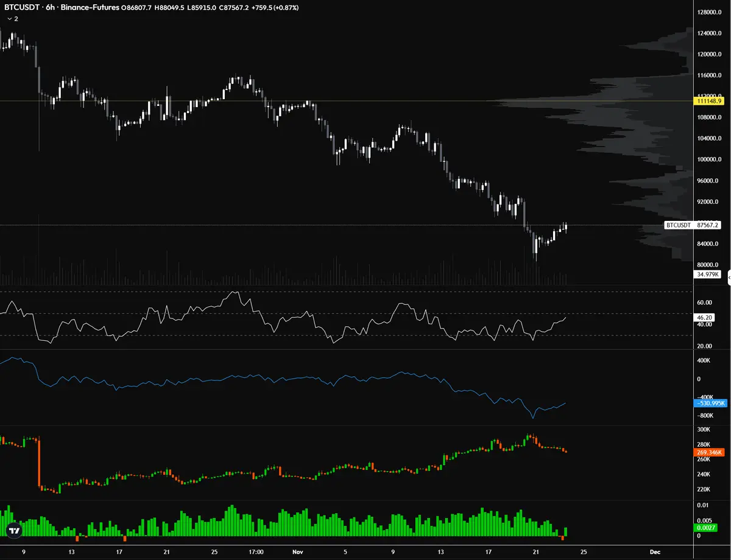The image size is (731, 560).
Task: Click the BTCUSDT symbol title in legend
Action: pyautogui.click(x=22, y=8)
